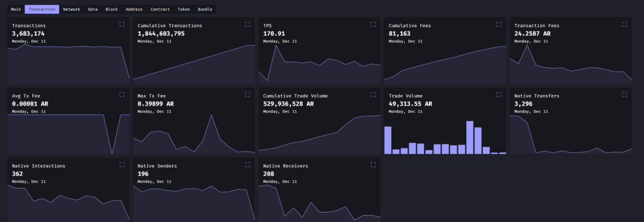Screen dimensions: 644x222
Task: Expand the Native Interactions chart
Action: coord(122,165)
